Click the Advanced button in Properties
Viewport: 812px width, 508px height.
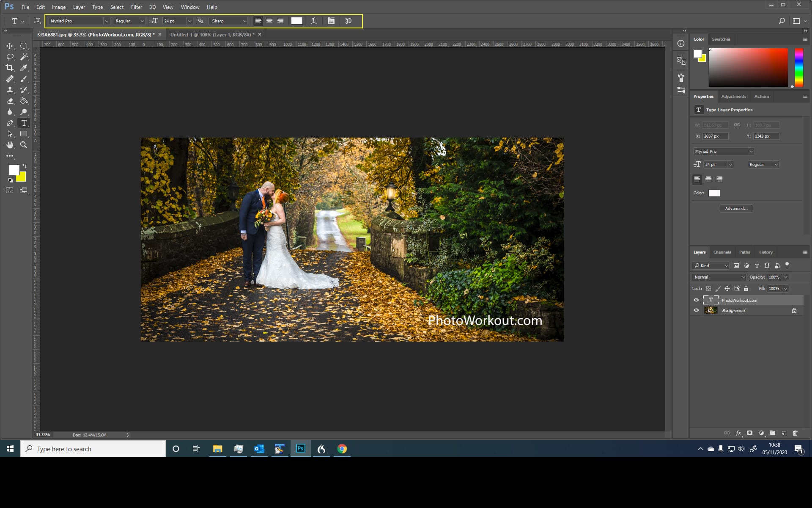[x=736, y=208]
